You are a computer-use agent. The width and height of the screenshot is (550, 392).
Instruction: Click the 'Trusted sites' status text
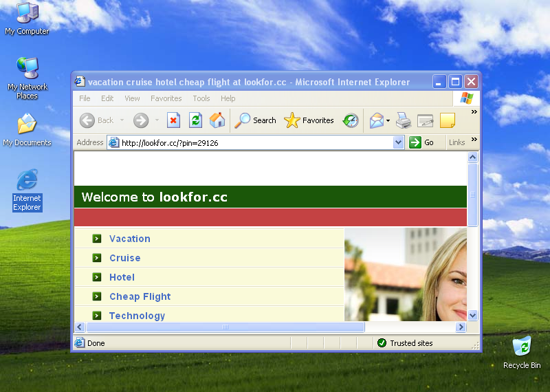(411, 343)
